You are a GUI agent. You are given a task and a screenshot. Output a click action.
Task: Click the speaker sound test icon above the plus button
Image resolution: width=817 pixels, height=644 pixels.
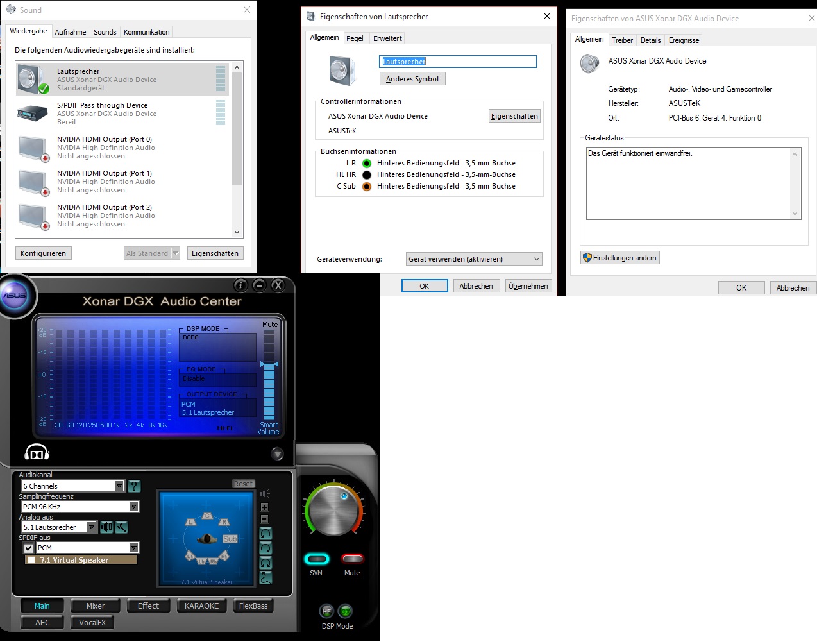[x=264, y=494]
